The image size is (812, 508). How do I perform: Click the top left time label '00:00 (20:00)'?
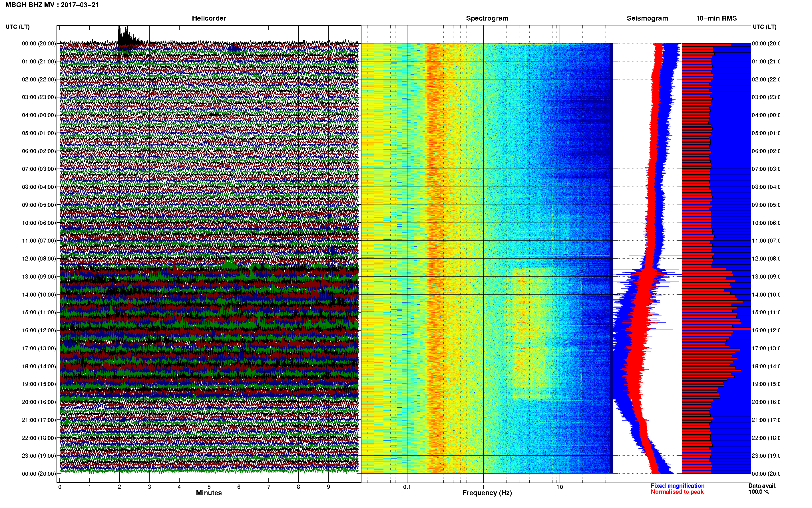click(x=39, y=43)
